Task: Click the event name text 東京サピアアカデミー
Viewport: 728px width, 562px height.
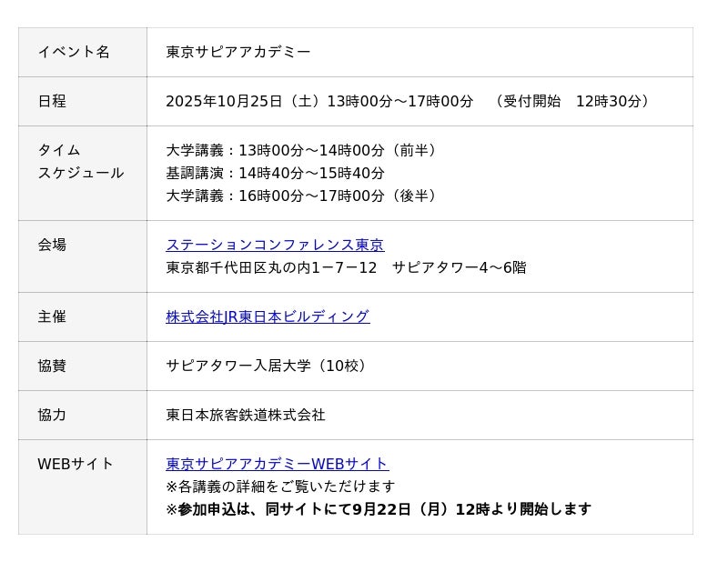Action: (x=238, y=52)
